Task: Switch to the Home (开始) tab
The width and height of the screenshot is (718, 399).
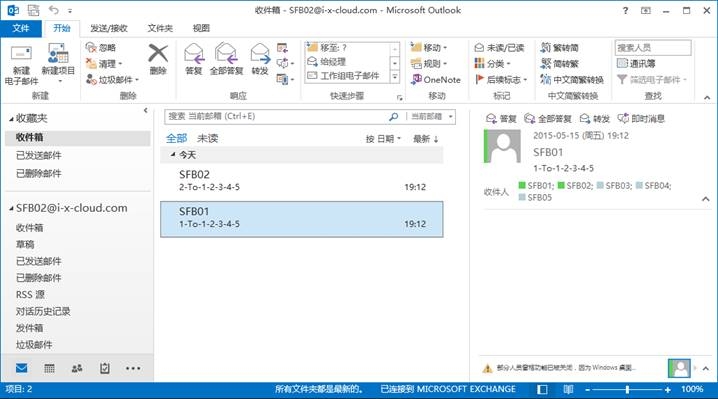Action: (x=61, y=28)
